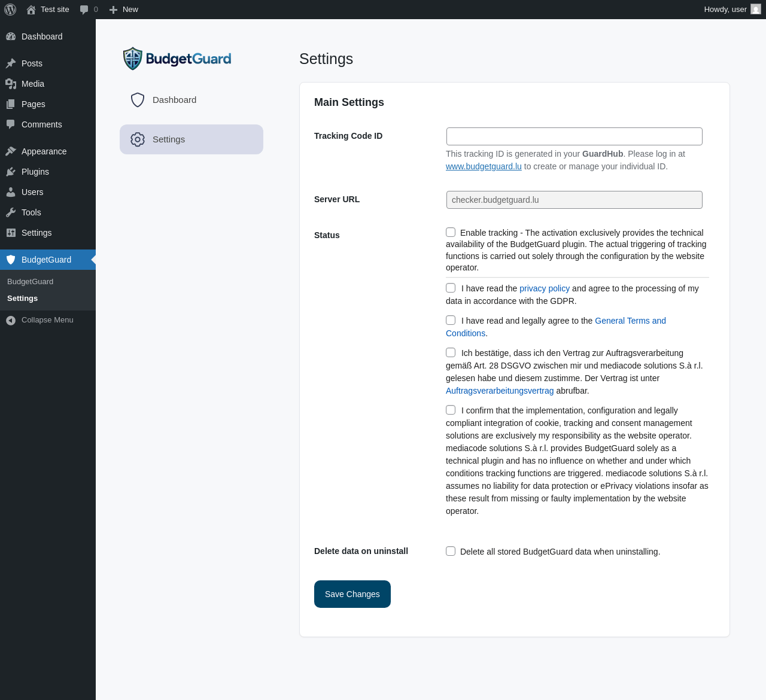Click the Dashboard gauge icon in sidebar
766x700 pixels.
(11, 36)
